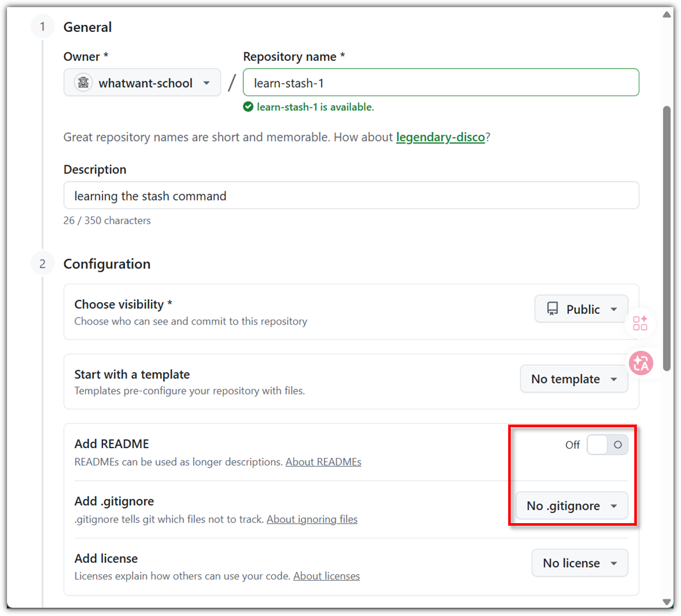
Task: Click the grid sparkle extension icon
Action: coord(640,323)
